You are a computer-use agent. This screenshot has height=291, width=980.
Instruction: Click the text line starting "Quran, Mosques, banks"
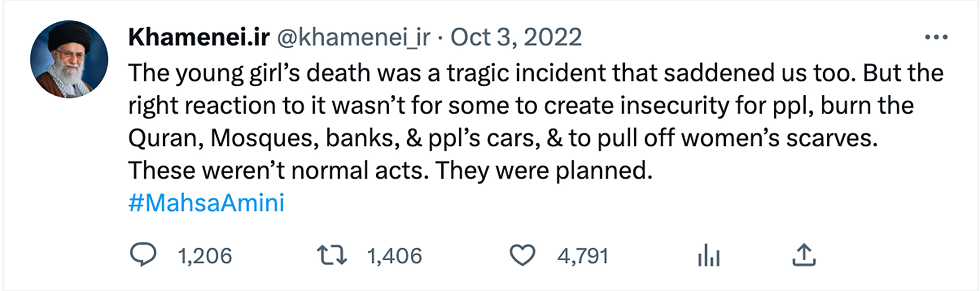pyautogui.click(x=502, y=138)
